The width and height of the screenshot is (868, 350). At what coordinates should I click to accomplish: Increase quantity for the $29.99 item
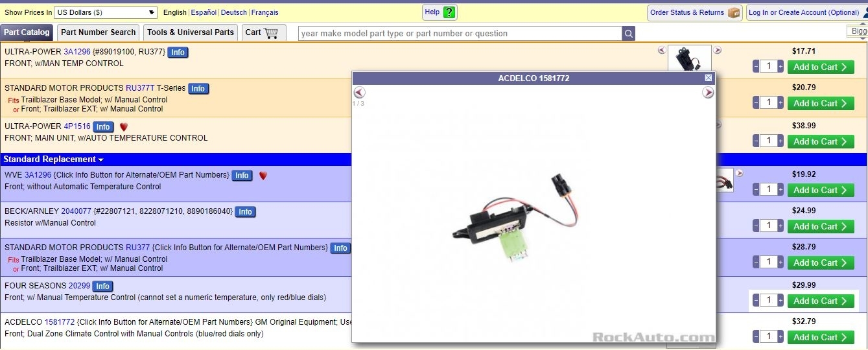click(780, 300)
